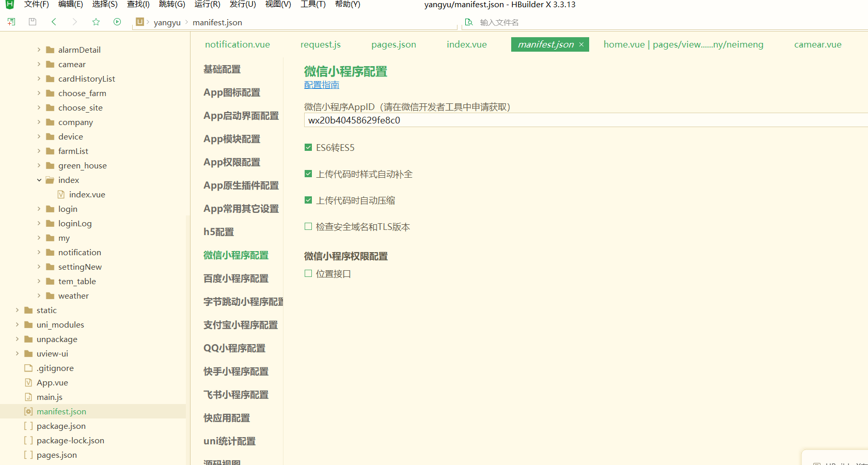Open the 发行(U) menu

[x=243, y=5]
